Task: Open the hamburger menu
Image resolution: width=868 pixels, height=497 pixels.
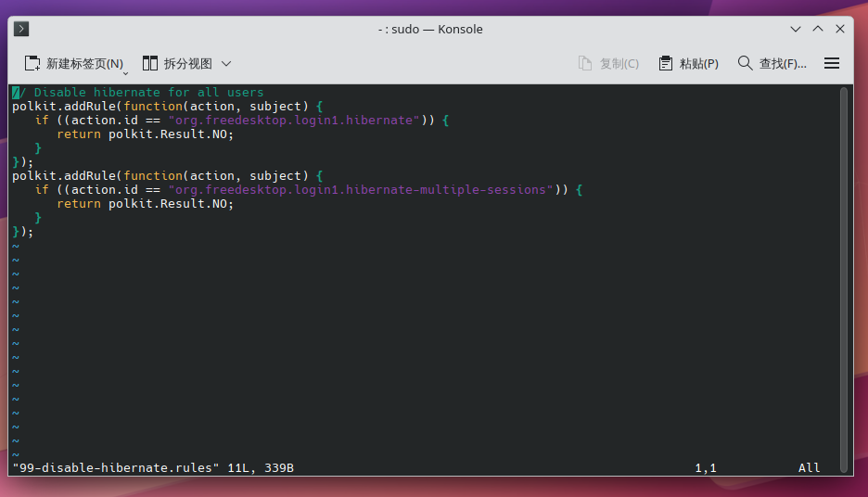Action: [x=832, y=64]
